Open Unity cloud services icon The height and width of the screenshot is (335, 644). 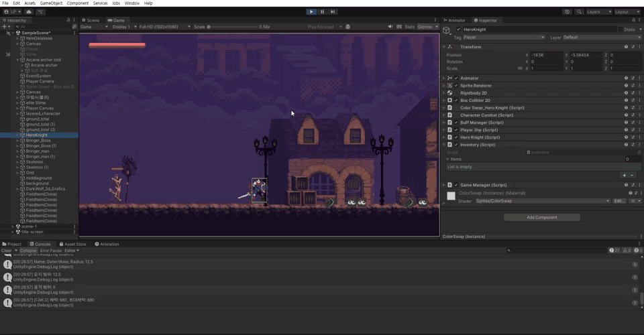coord(29,12)
